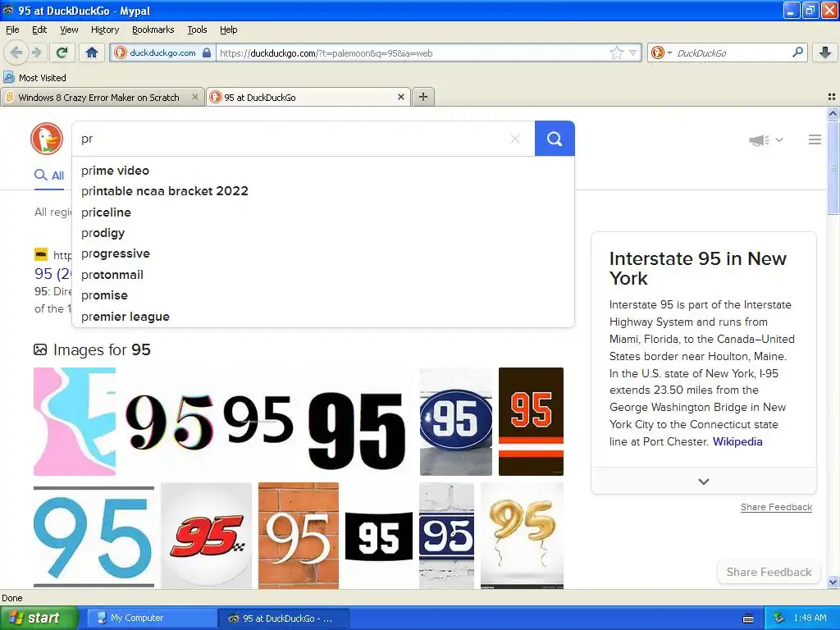Image resolution: width=840 pixels, height=630 pixels.
Task: Open 'Interstate 95 in New York' heading
Action: coord(697,268)
